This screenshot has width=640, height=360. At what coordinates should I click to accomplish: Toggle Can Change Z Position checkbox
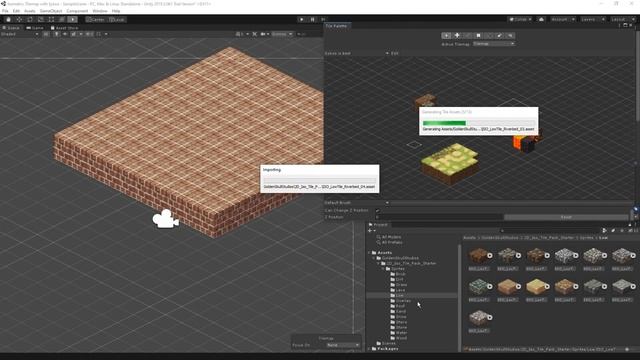click(x=378, y=210)
